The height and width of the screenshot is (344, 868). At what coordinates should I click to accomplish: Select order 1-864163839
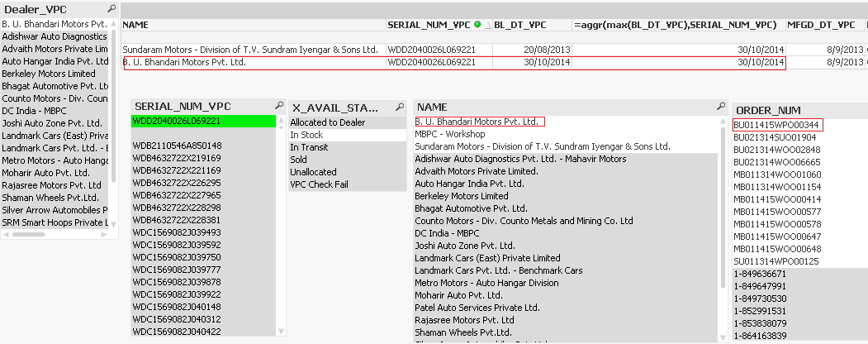pos(800,336)
